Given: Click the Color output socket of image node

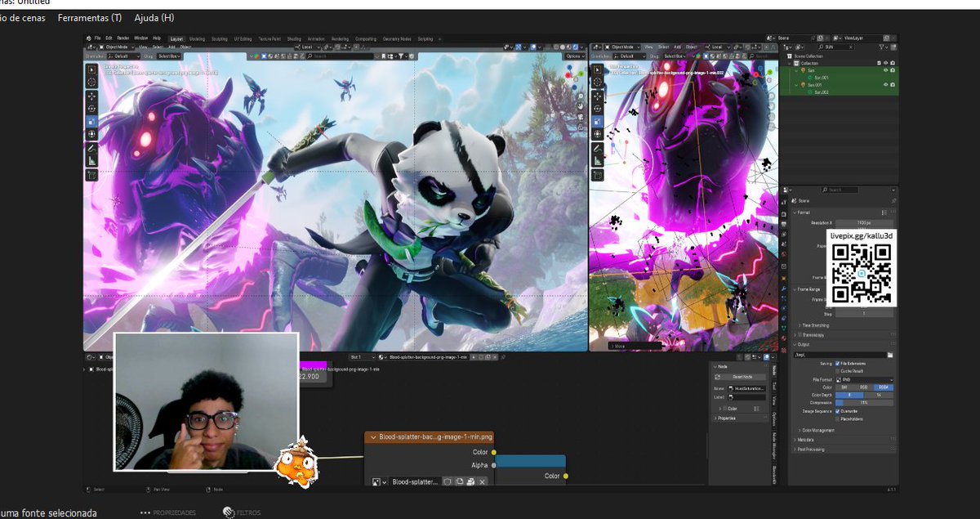Looking at the screenshot, I should [x=492, y=452].
